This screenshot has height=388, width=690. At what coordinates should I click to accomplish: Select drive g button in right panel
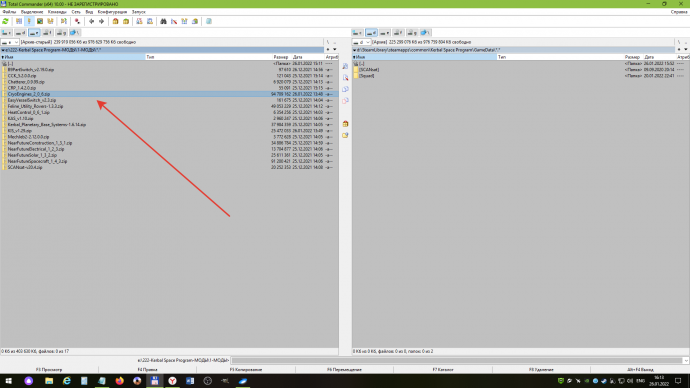(412, 33)
